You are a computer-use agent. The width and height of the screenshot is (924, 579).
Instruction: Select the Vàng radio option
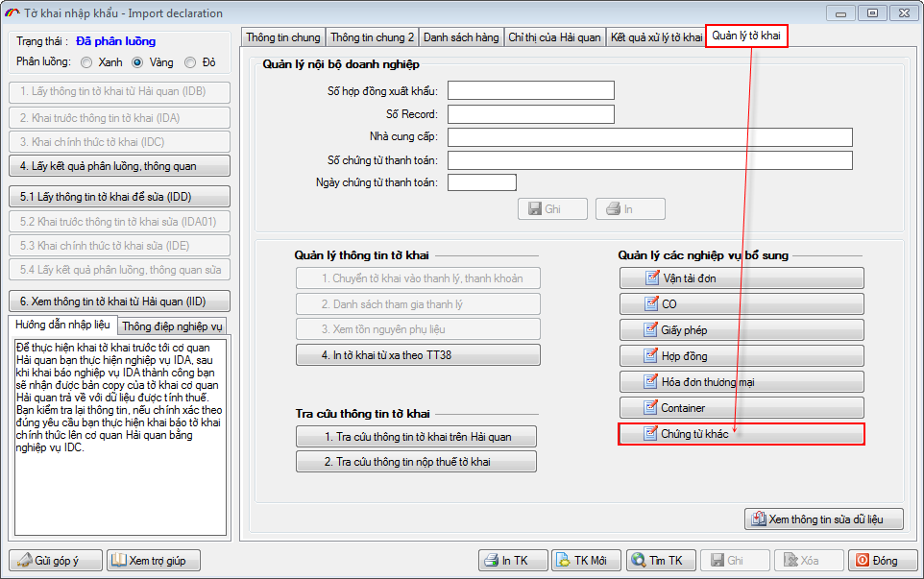coord(137,62)
